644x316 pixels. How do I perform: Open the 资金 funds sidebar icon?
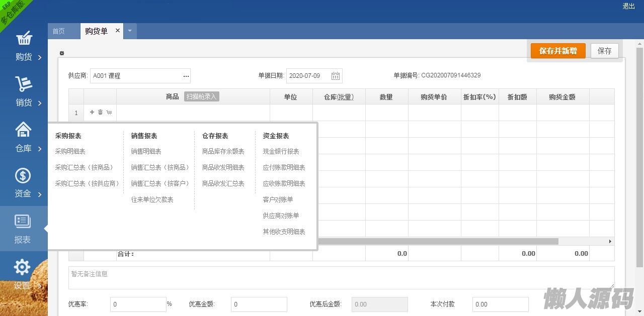point(23,176)
